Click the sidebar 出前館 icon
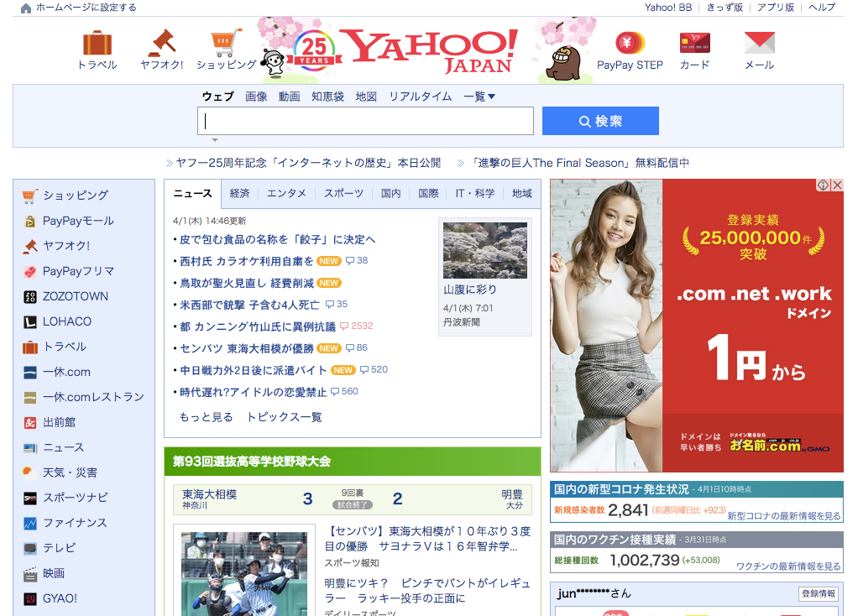 click(x=29, y=422)
